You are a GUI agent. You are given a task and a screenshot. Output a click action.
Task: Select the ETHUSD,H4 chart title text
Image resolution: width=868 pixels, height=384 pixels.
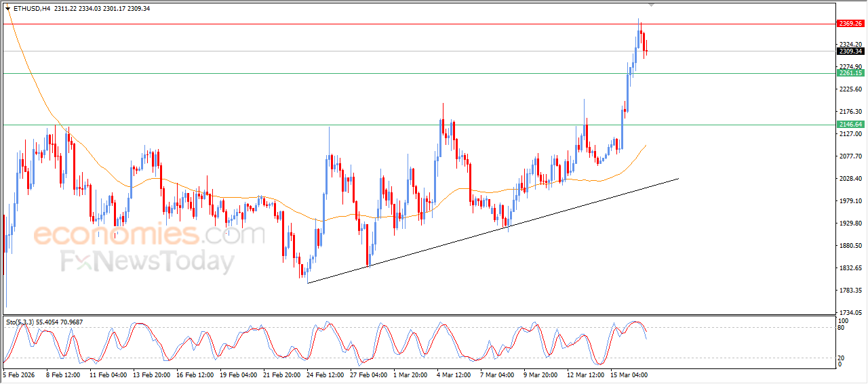tap(32, 9)
